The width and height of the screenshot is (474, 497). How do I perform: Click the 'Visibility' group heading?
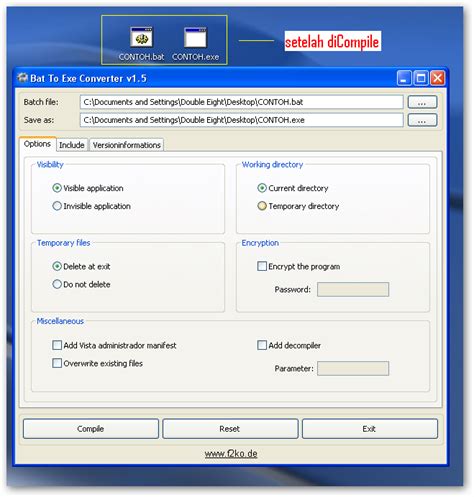(x=50, y=164)
